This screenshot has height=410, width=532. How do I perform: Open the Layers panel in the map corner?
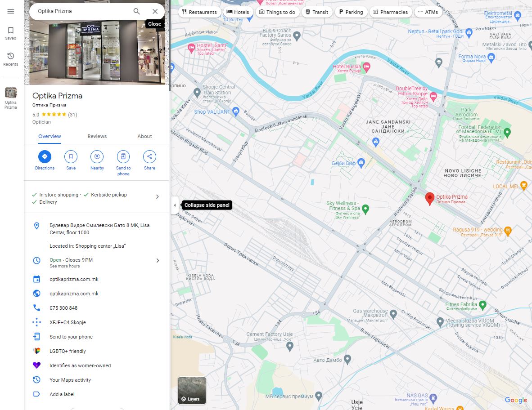click(192, 390)
